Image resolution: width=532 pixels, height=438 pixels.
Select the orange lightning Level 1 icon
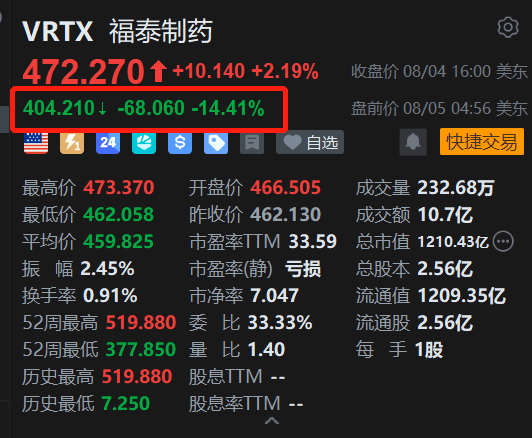pyautogui.click(x=72, y=142)
